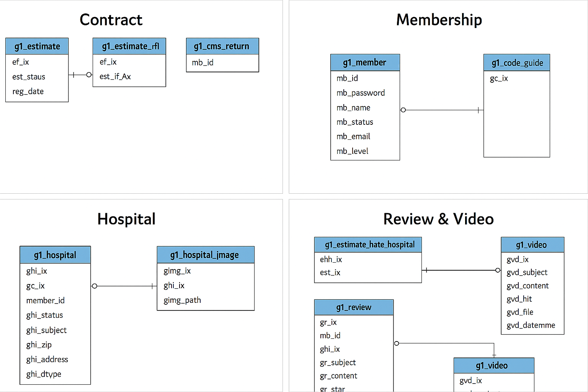Click the g1_cms_return table header
This screenshot has width=588, height=392.
click(x=222, y=46)
